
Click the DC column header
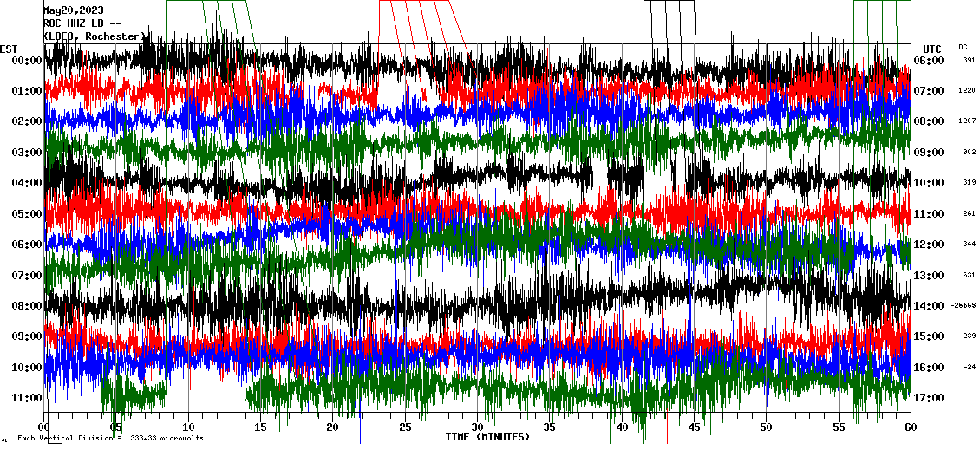click(963, 47)
